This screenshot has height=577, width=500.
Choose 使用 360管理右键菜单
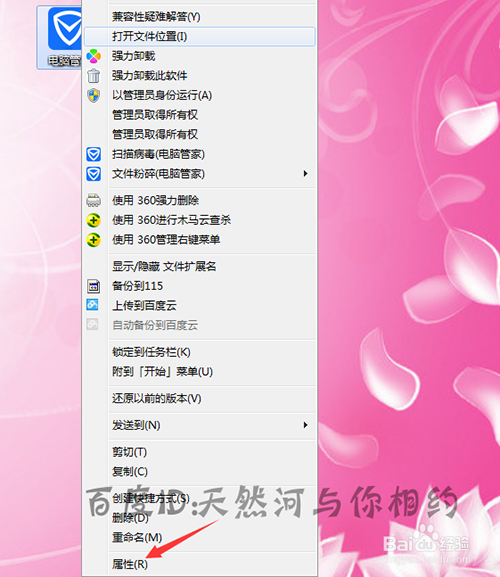[x=200, y=240]
